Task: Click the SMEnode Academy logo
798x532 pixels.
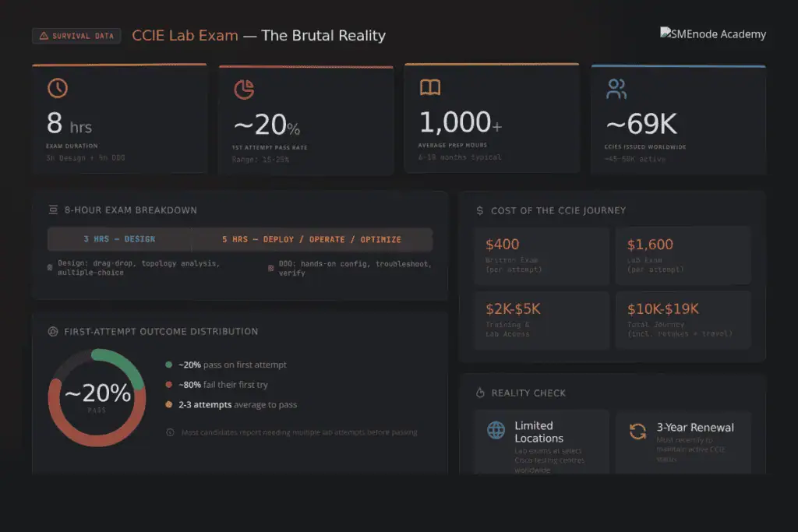Action: (712, 34)
